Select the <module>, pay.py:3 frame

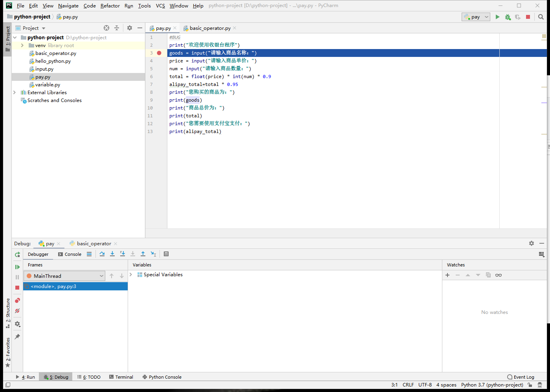point(75,286)
